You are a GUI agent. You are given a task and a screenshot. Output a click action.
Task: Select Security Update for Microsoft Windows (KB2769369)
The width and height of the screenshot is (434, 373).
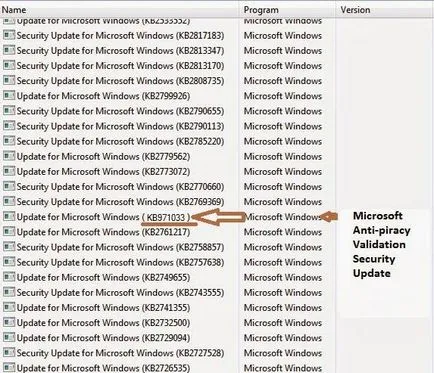click(x=120, y=202)
